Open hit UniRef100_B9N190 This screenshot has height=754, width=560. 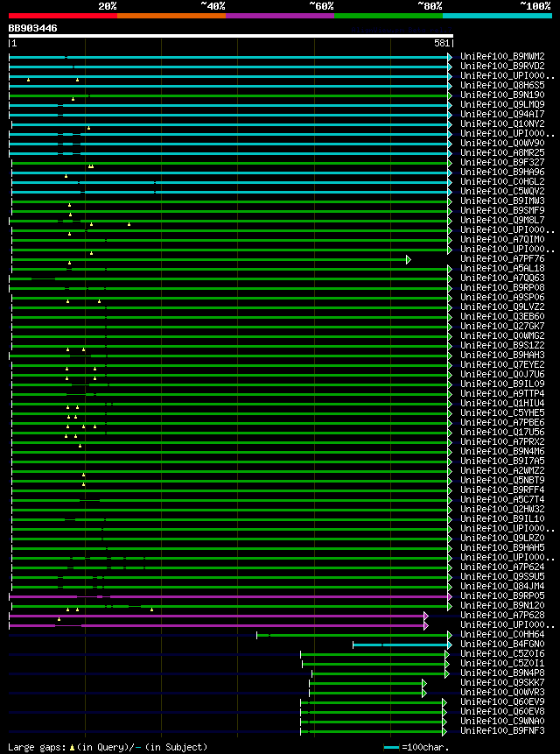(502, 95)
